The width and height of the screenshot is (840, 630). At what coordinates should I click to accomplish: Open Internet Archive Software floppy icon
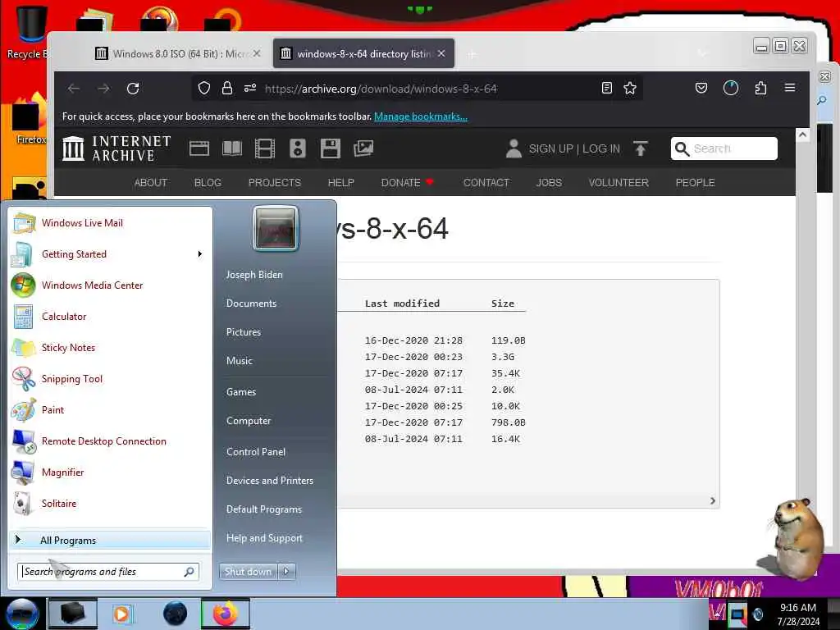point(330,148)
